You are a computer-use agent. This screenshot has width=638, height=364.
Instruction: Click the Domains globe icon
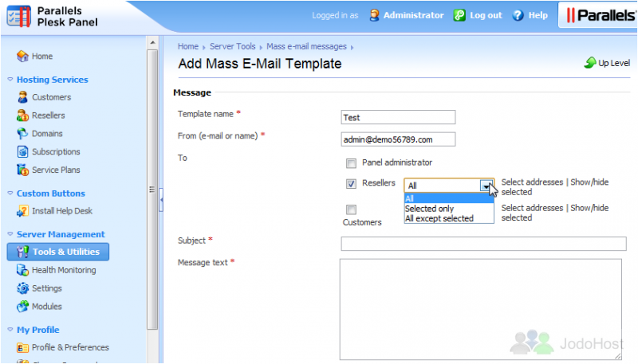22,134
